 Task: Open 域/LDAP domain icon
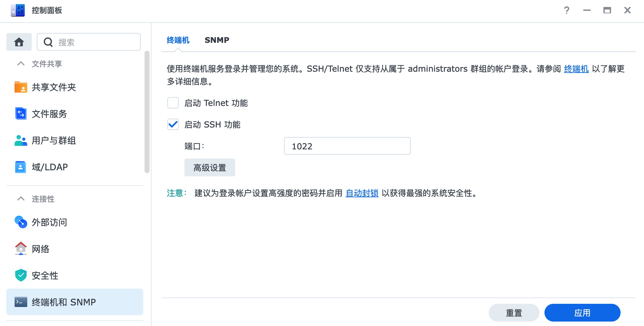coord(21,167)
